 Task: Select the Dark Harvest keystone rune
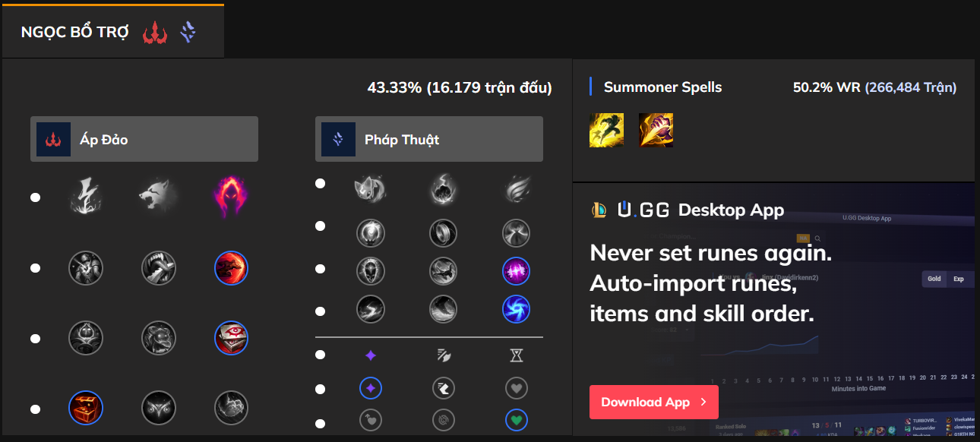[x=231, y=197]
